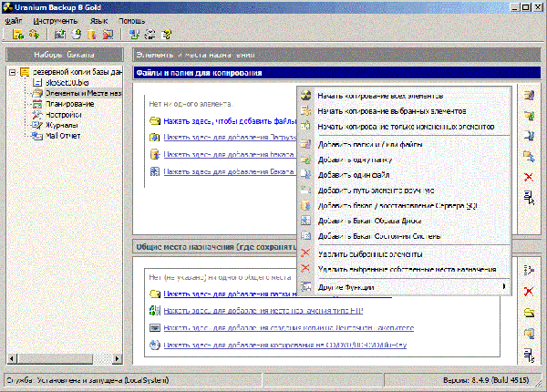
Task: Open the Язык menu
Action: (x=99, y=19)
